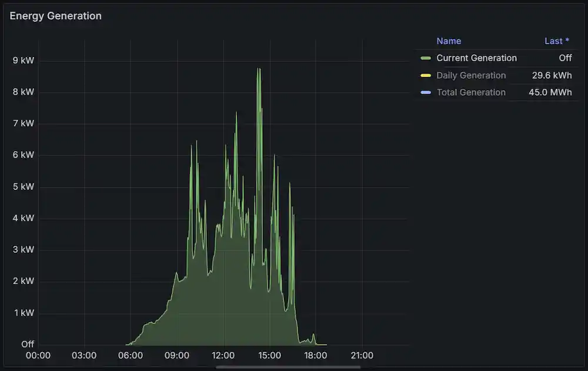Click the Energy Generation panel title
The width and height of the screenshot is (588, 371).
pyautogui.click(x=56, y=16)
